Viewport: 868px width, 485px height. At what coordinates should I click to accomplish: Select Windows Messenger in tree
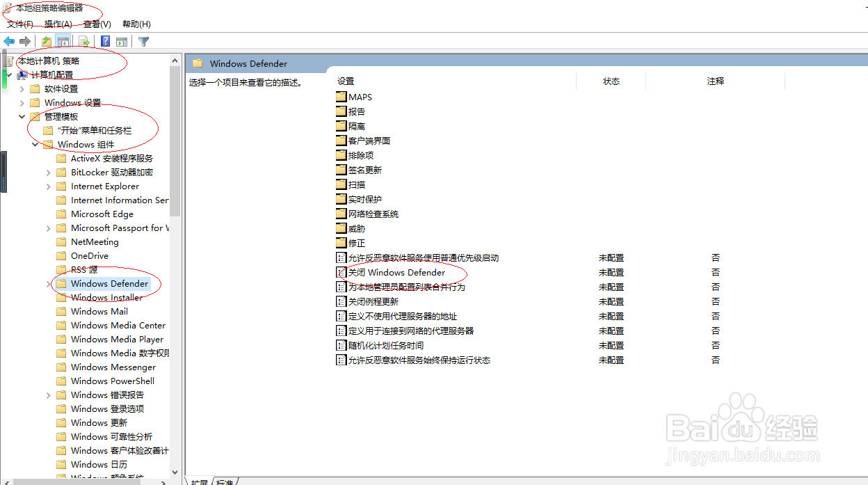pos(113,367)
